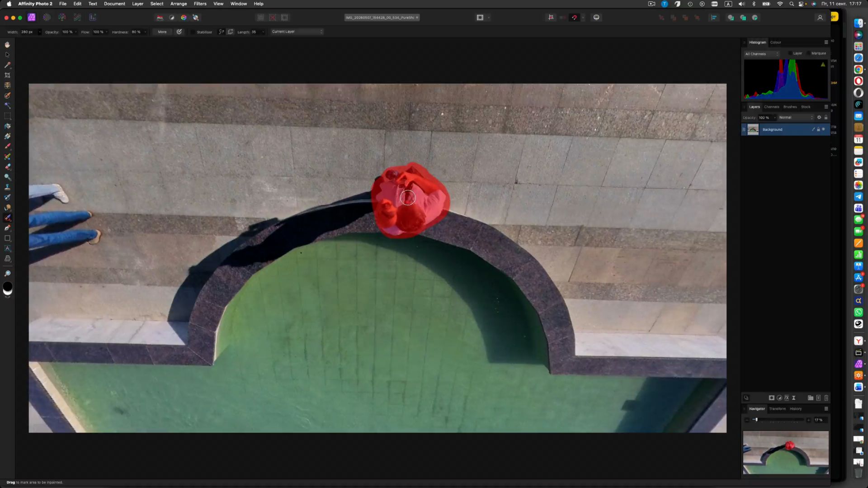
Task: Switch to the Channels tab
Action: click(771, 107)
